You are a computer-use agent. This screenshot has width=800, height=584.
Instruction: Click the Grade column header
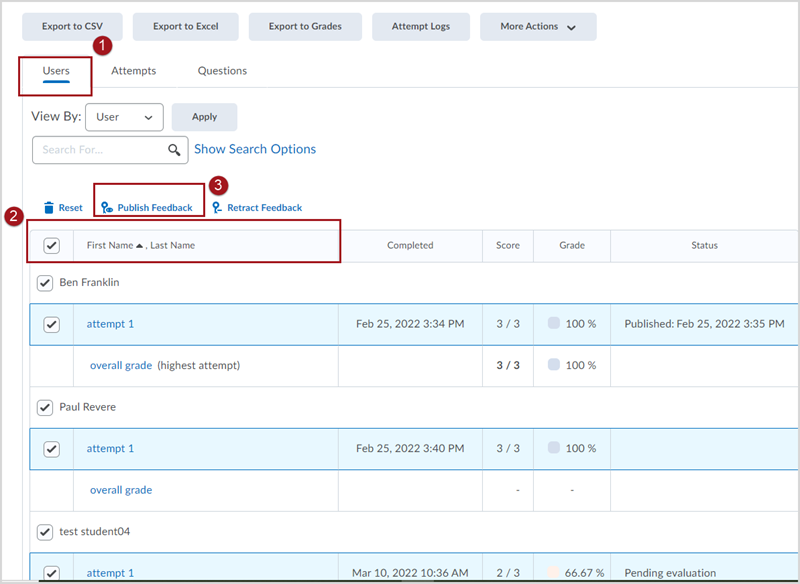(x=572, y=245)
